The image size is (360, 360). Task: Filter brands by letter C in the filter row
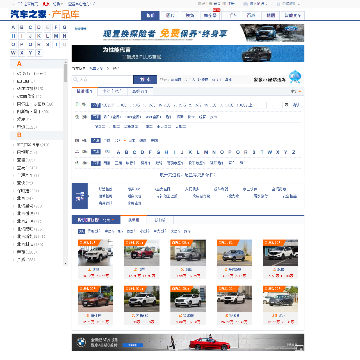point(134,152)
